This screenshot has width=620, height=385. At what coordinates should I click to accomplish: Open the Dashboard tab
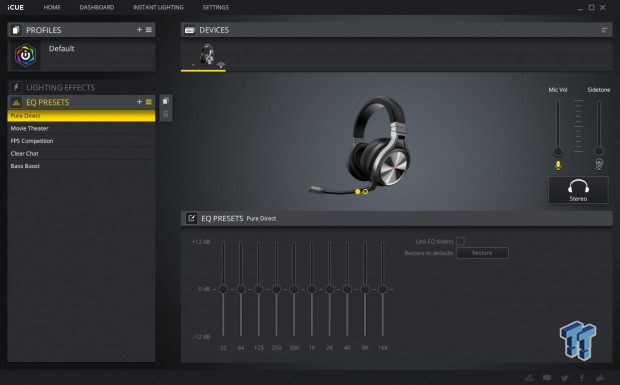[97, 8]
